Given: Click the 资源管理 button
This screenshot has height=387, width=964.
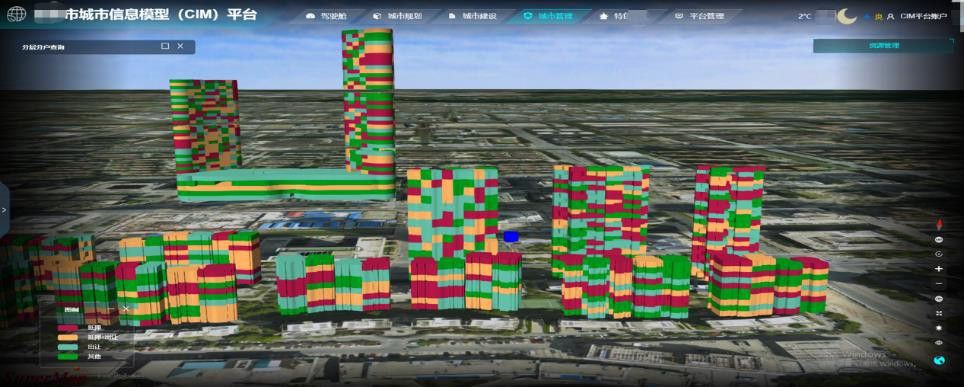Looking at the screenshot, I should point(883,46).
